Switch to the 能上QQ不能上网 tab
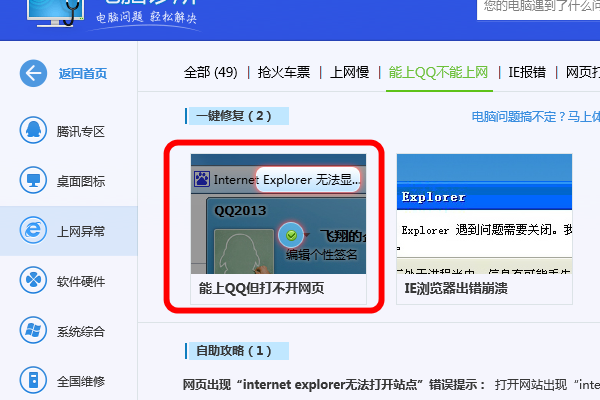600x400 pixels. [x=439, y=72]
